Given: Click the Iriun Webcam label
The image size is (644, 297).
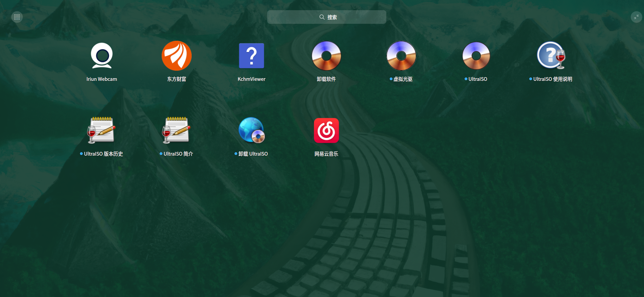Looking at the screenshot, I should pyautogui.click(x=102, y=79).
